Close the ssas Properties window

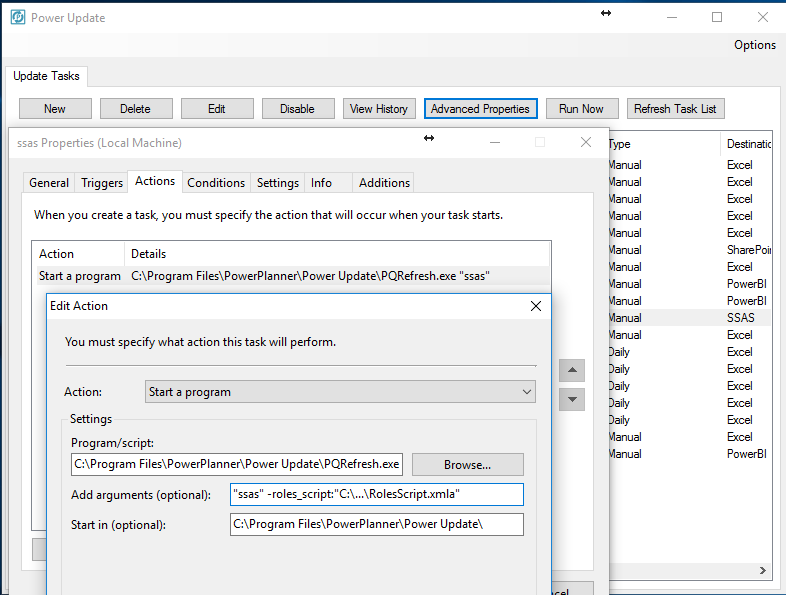(585, 142)
